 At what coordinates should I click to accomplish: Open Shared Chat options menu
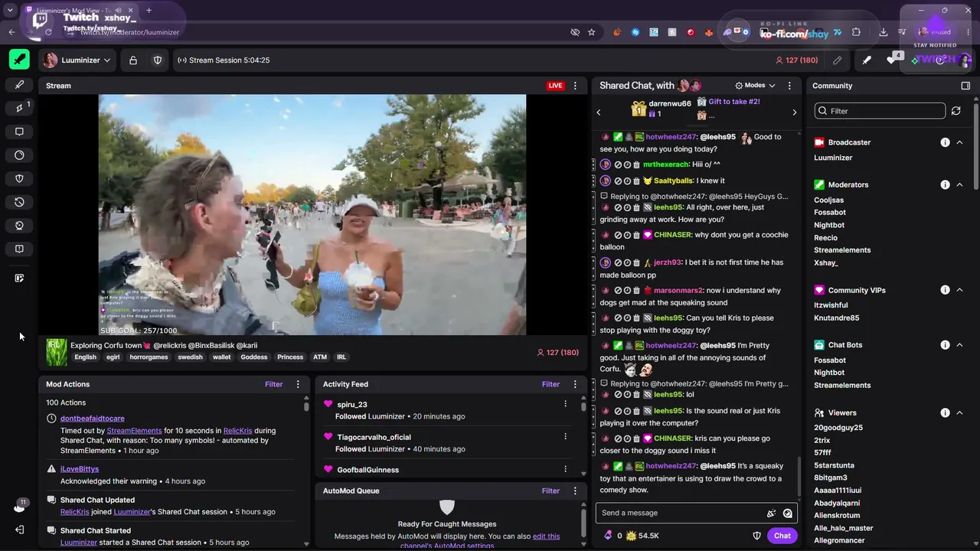click(x=789, y=86)
